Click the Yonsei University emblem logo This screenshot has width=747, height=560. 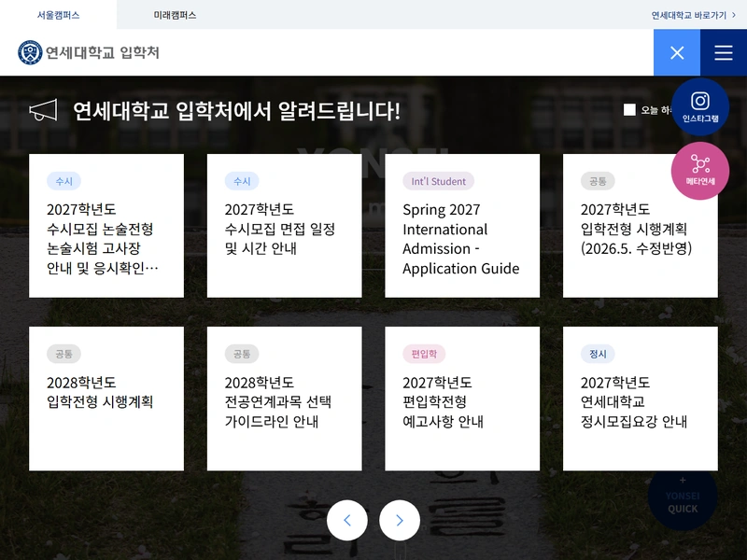[30, 52]
